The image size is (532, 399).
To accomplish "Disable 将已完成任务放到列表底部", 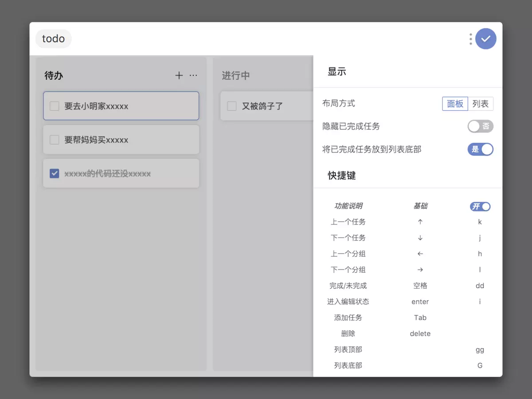I will point(480,149).
